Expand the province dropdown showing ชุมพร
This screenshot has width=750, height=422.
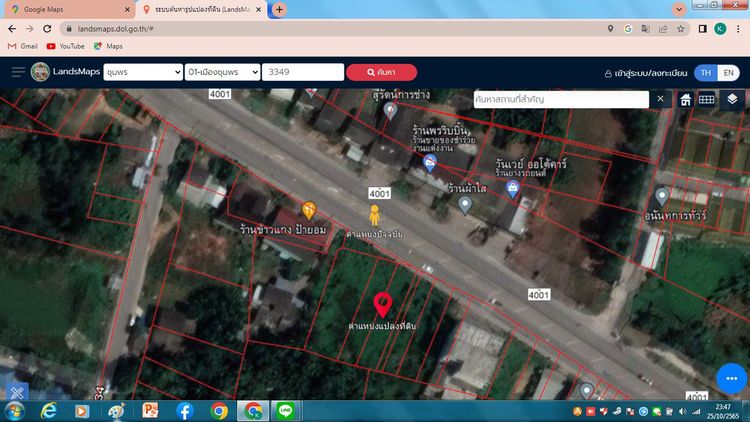click(140, 72)
